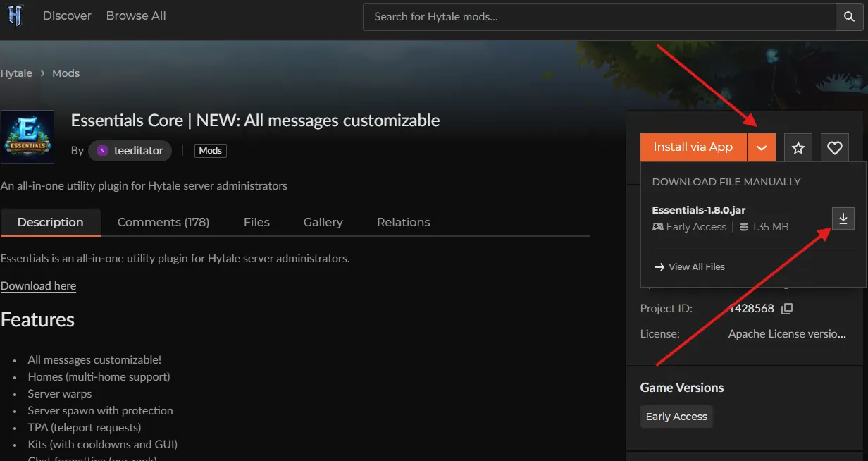The image size is (868, 461).
Task: Click the Features heading
Action: pyautogui.click(x=37, y=320)
